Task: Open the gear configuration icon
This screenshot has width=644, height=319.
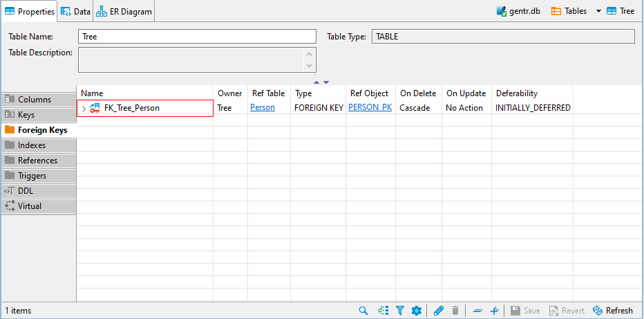Action: [x=417, y=311]
